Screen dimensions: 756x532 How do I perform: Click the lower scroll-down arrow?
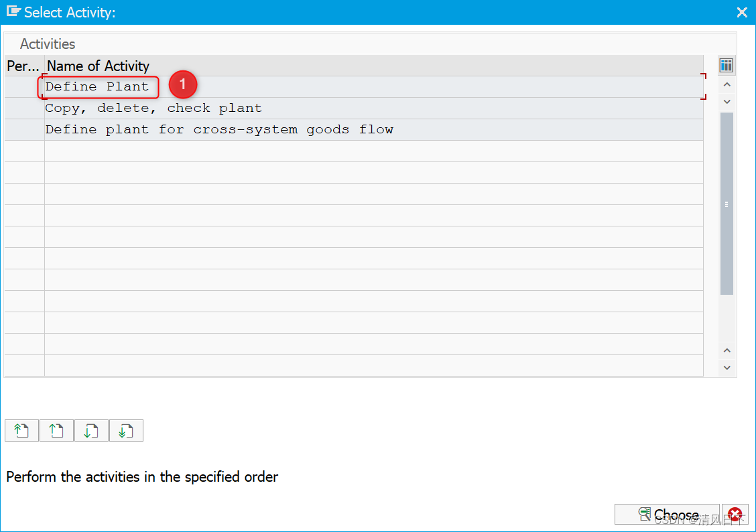[x=727, y=368]
